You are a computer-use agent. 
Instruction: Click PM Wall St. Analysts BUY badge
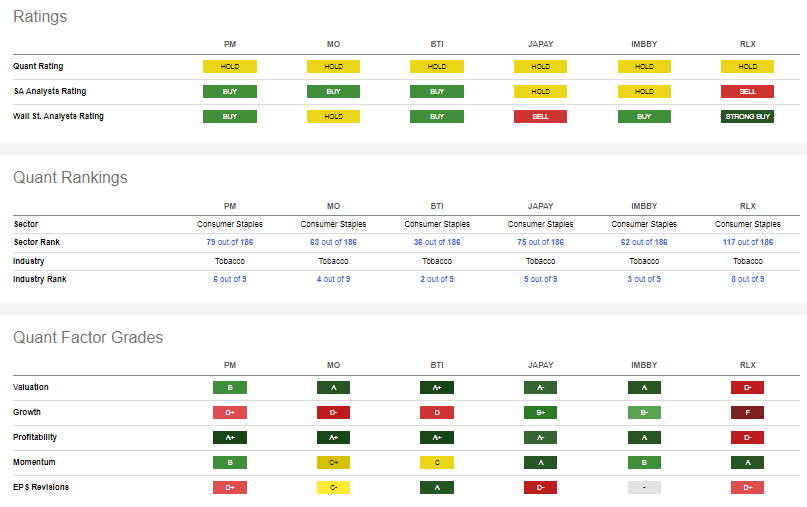(230, 116)
